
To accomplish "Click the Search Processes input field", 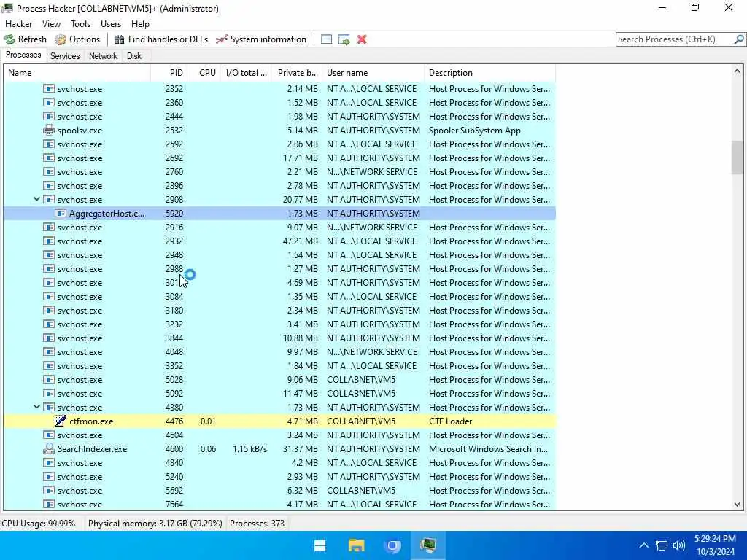I will point(675,39).
